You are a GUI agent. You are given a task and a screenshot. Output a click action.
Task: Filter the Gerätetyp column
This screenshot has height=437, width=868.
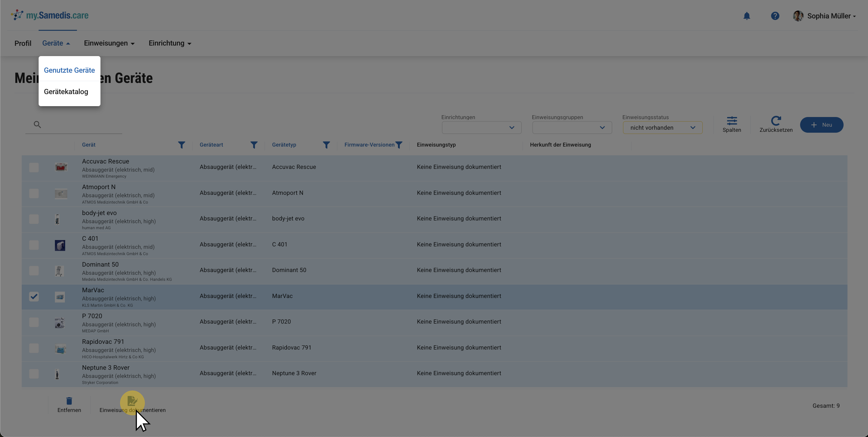click(x=326, y=145)
